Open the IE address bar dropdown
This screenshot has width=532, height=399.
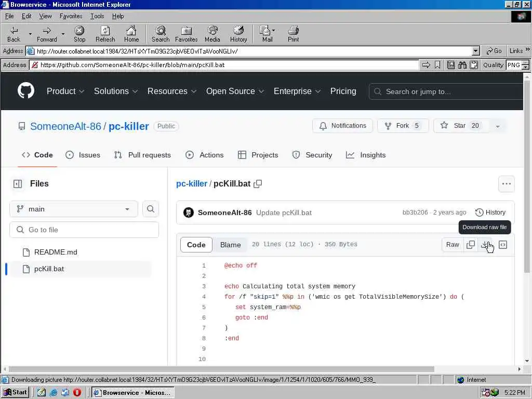point(476,51)
